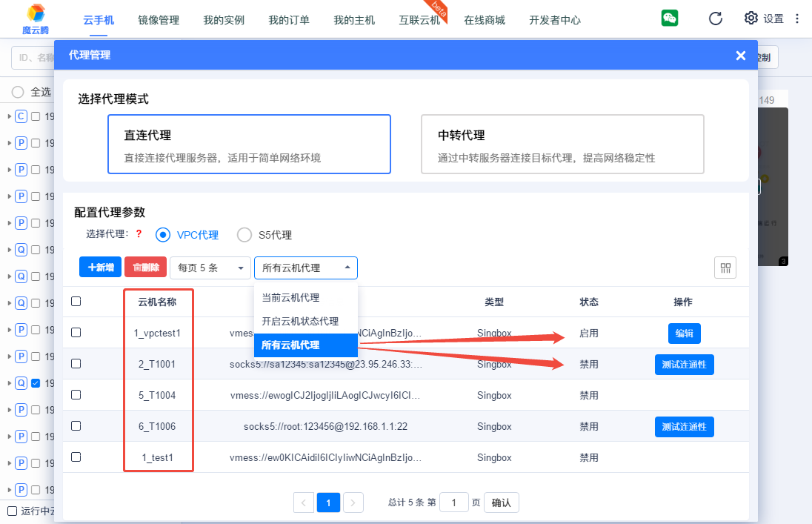The width and height of the screenshot is (812, 524).
Task: Choose 当前云机代理 from the dropdown list
Action: coord(290,297)
